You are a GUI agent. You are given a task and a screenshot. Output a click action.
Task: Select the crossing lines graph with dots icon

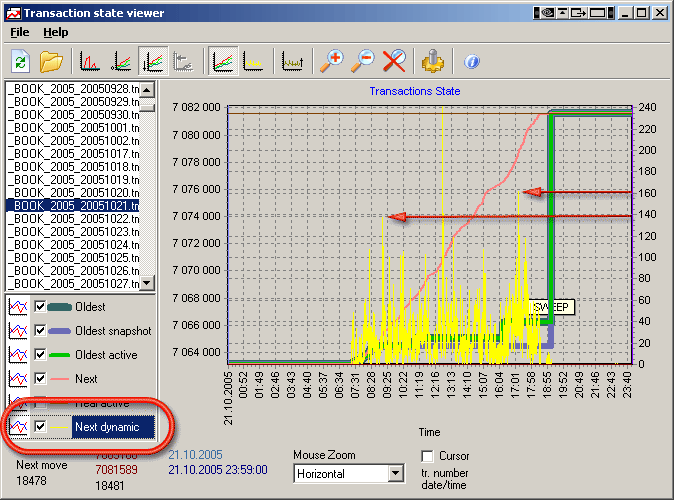[121, 61]
